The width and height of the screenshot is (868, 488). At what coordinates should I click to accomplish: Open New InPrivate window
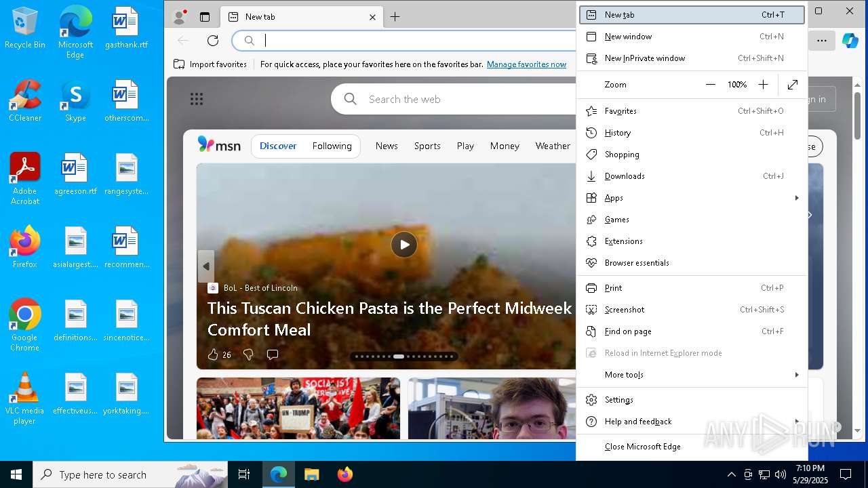point(692,58)
